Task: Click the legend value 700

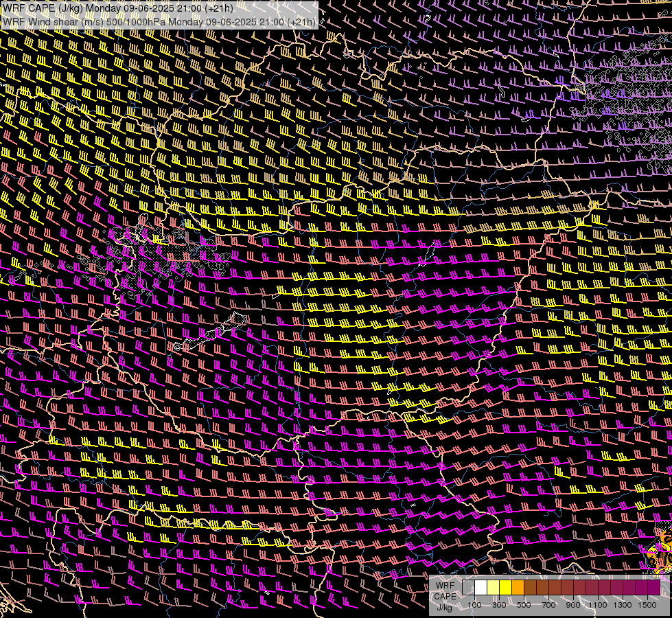Action: pos(548,605)
